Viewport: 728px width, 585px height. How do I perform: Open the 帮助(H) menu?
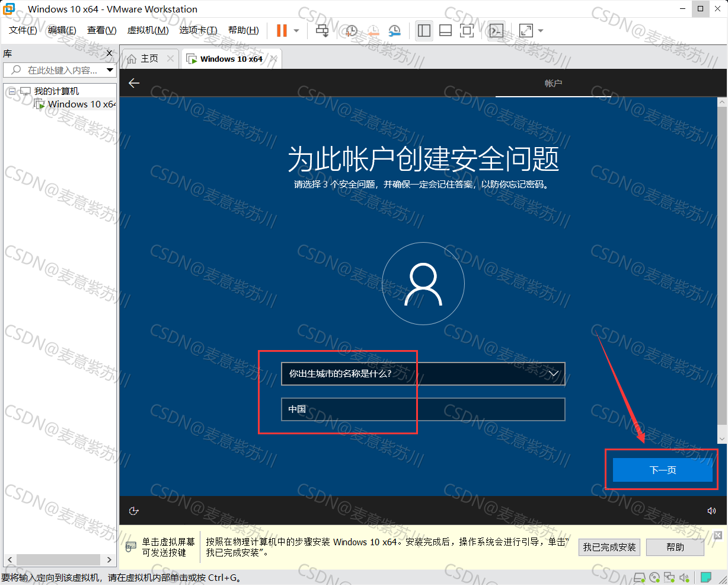244,30
